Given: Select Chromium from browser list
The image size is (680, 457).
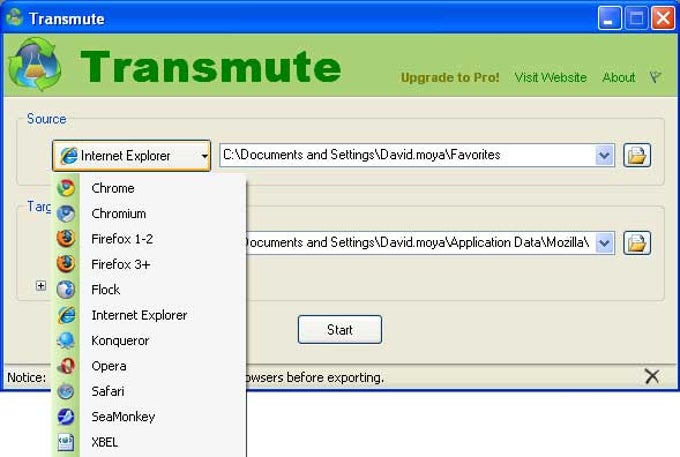Looking at the screenshot, I should tap(149, 213).
